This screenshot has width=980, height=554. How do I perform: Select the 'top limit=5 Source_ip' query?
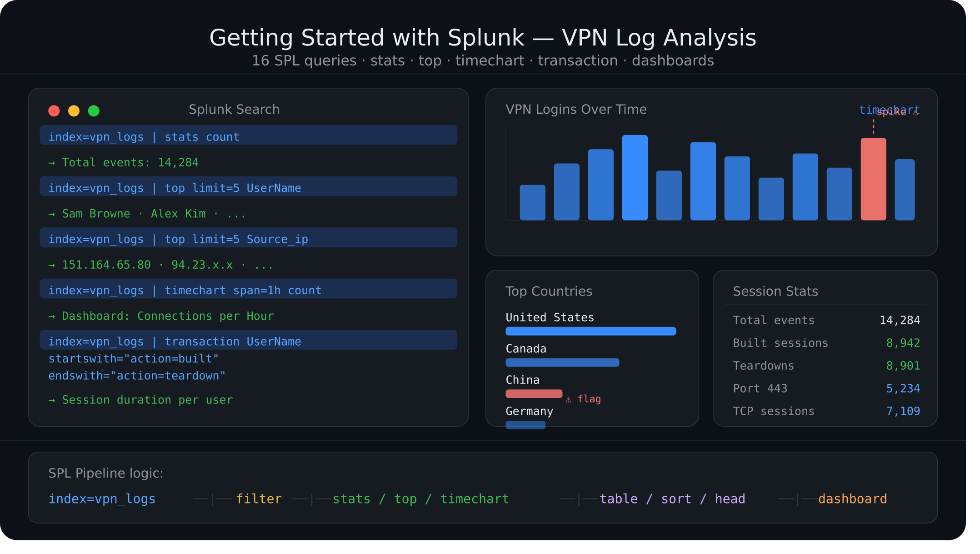click(249, 238)
